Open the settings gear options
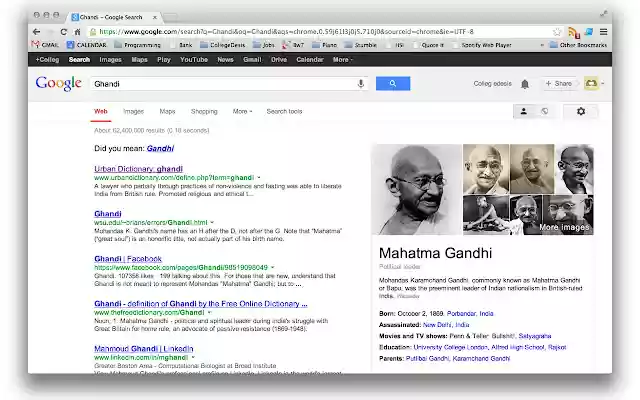640x400 pixels. click(580, 111)
